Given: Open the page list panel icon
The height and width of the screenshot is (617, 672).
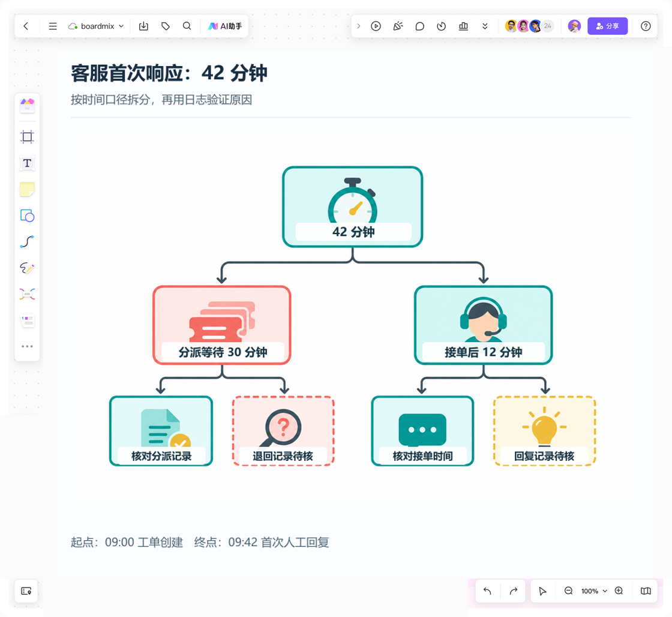Looking at the screenshot, I should click(x=26, y=591).
